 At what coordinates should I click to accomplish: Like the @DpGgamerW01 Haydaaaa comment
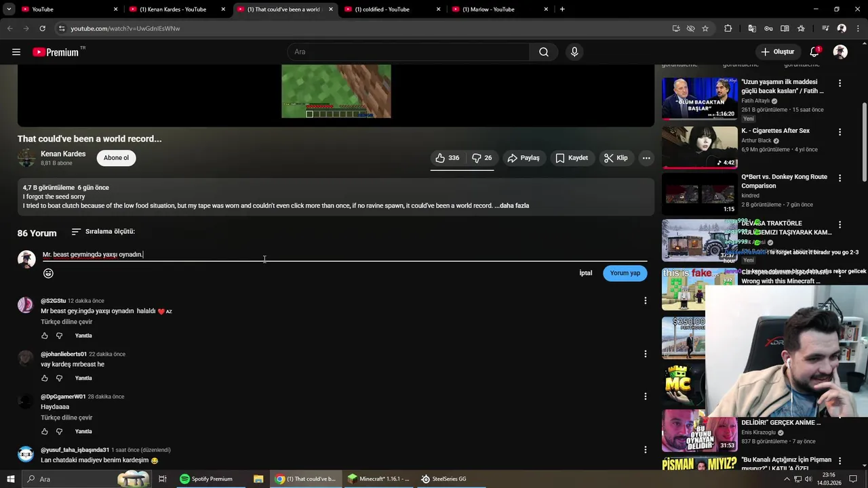pyautogui.click(x=45, y=431)
